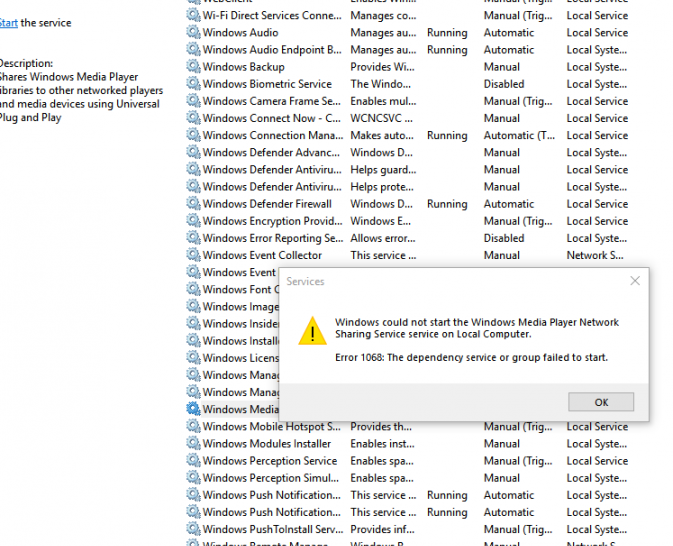The height and width of the screenshot is (546, 673).
Task: Select the Windows Encryption Provider gear icon
Action: pos(193,221)
